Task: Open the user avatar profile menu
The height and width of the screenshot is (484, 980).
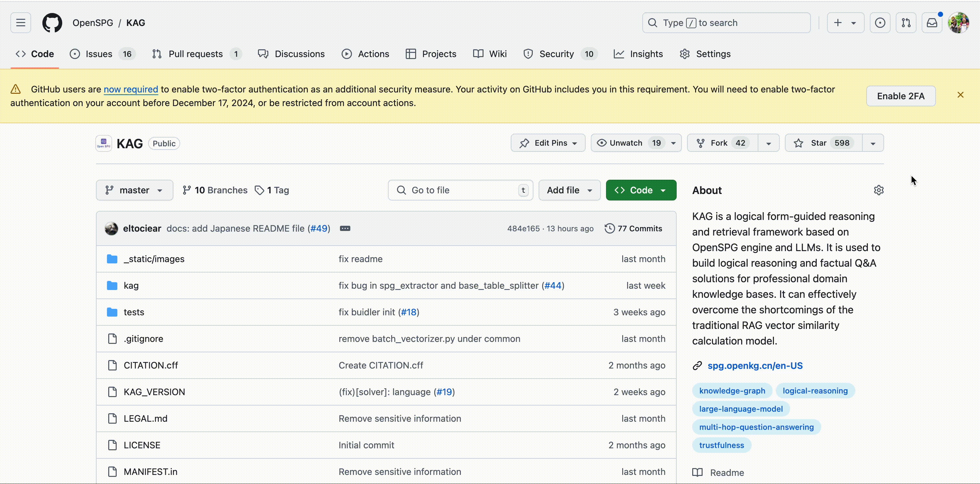Action: 958,23
